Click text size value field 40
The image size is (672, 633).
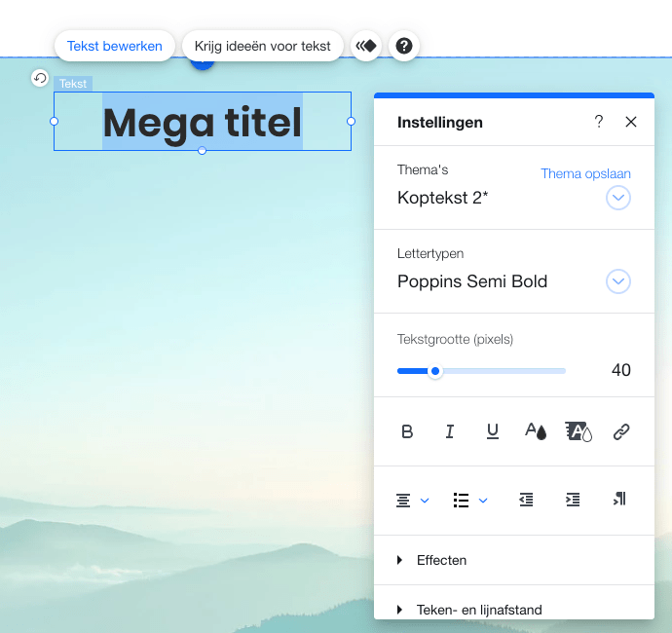click(621, 370)
